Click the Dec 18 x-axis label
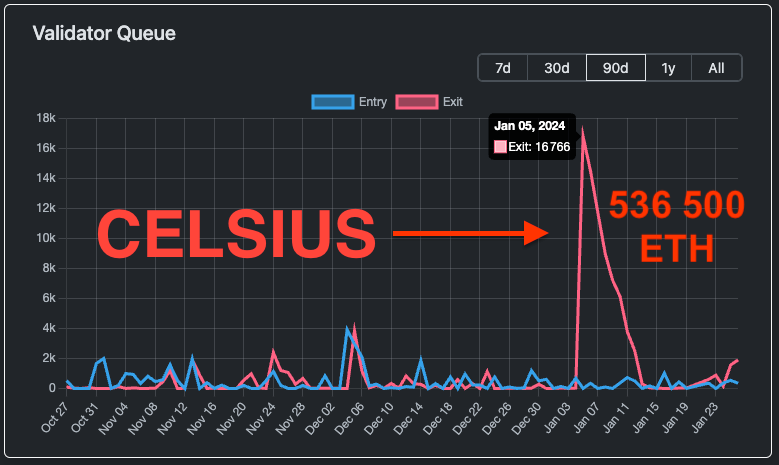The image size is (779, 465). [x=437, y=418]
